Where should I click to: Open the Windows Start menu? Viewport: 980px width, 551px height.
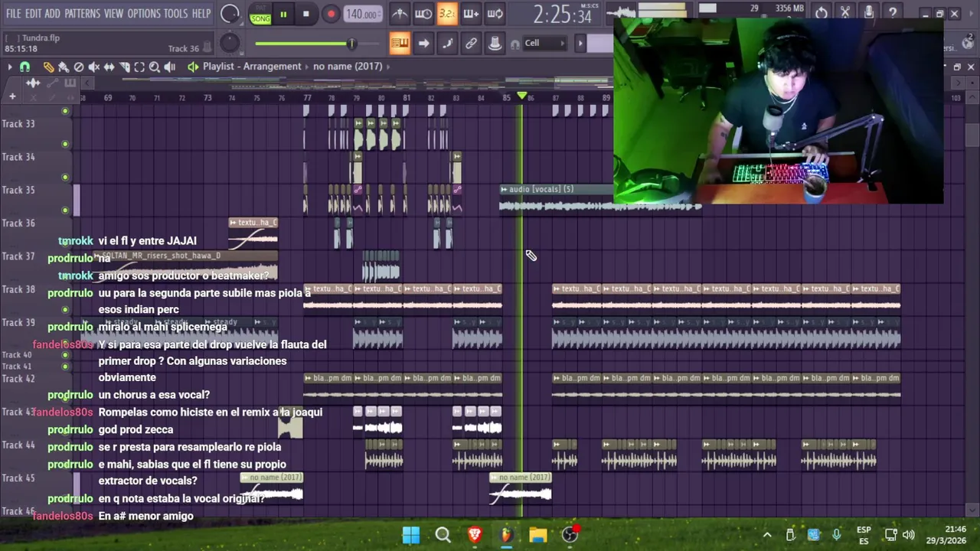pos(411,535)
